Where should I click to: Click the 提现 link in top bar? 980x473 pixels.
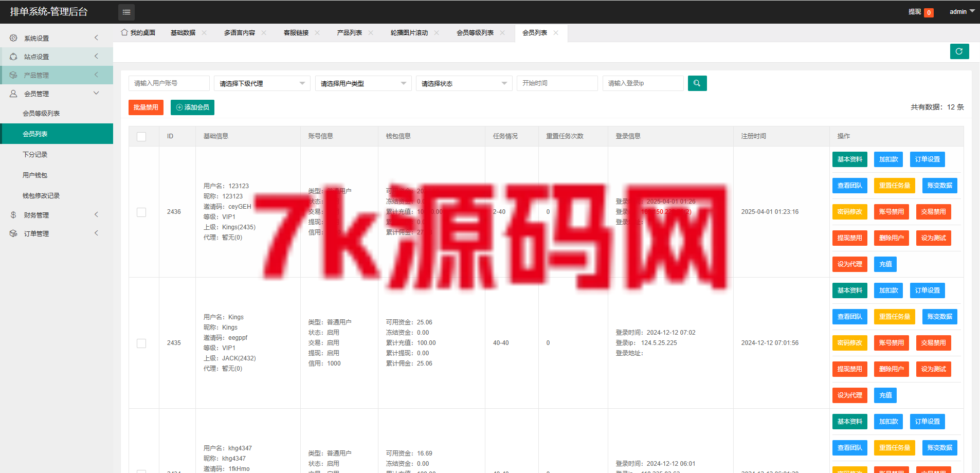click(x=915, y=12)
